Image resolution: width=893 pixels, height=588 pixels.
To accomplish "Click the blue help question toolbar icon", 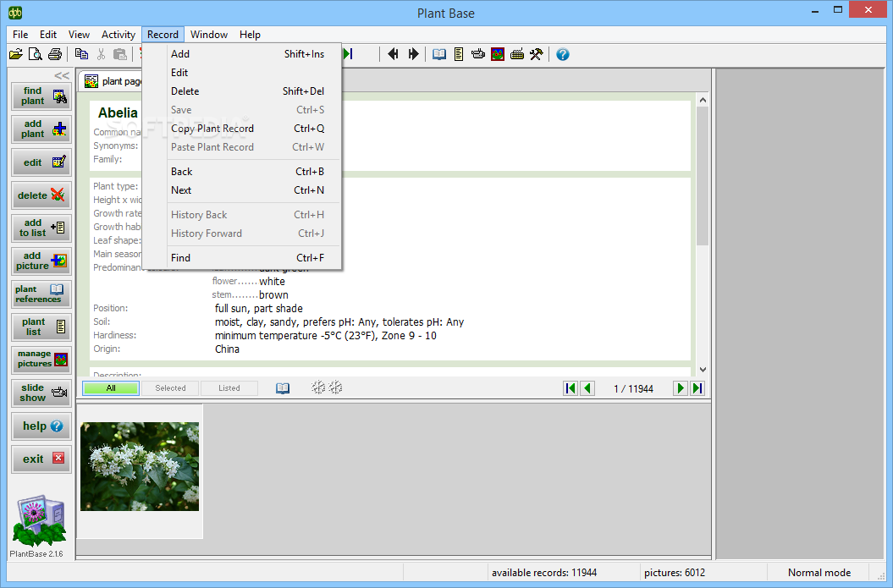I will point(563,54).
